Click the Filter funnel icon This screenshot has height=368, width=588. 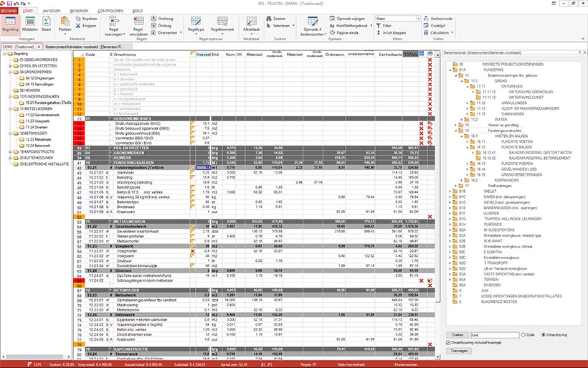[x=379, y=26]
